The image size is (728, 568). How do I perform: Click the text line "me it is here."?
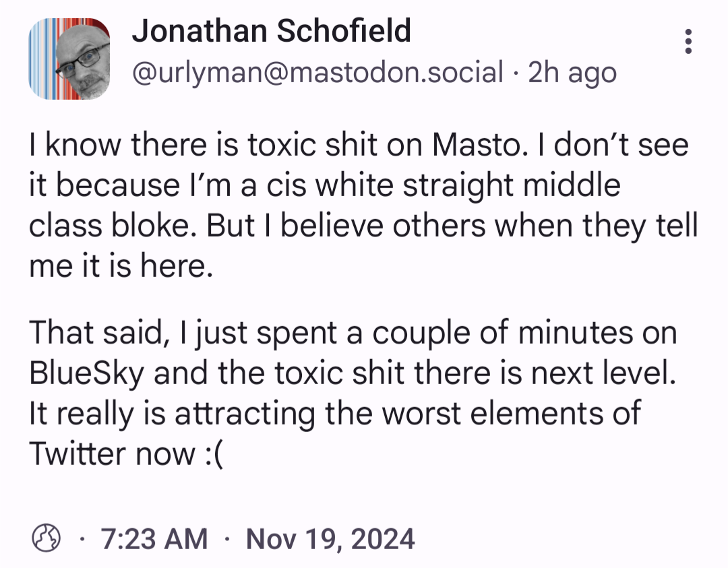coord(121,267)
